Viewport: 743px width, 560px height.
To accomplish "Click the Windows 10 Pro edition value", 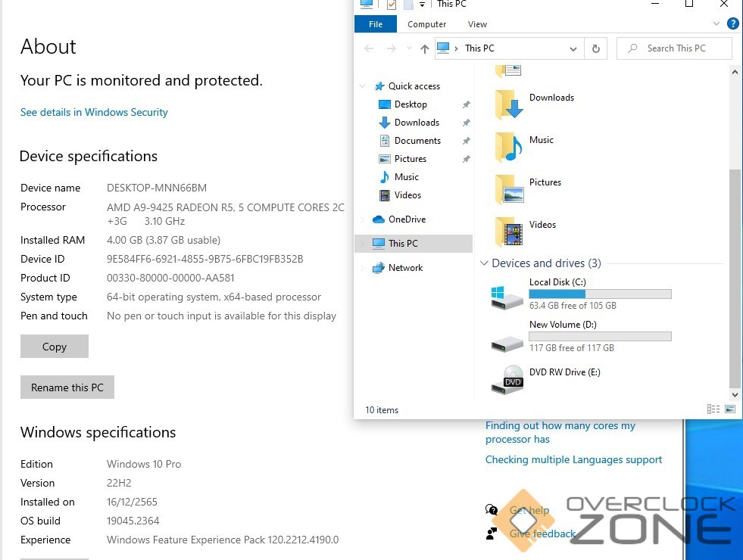I will click(144, 464).
